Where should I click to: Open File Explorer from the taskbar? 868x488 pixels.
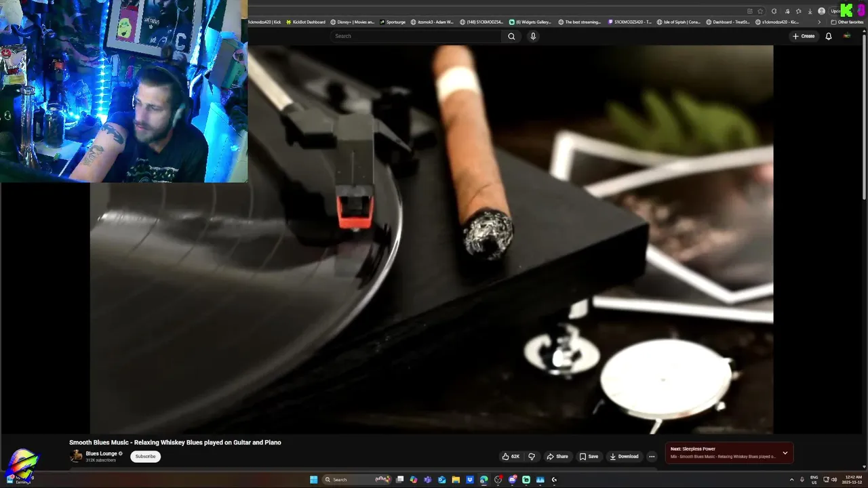[x=456, y=480]
